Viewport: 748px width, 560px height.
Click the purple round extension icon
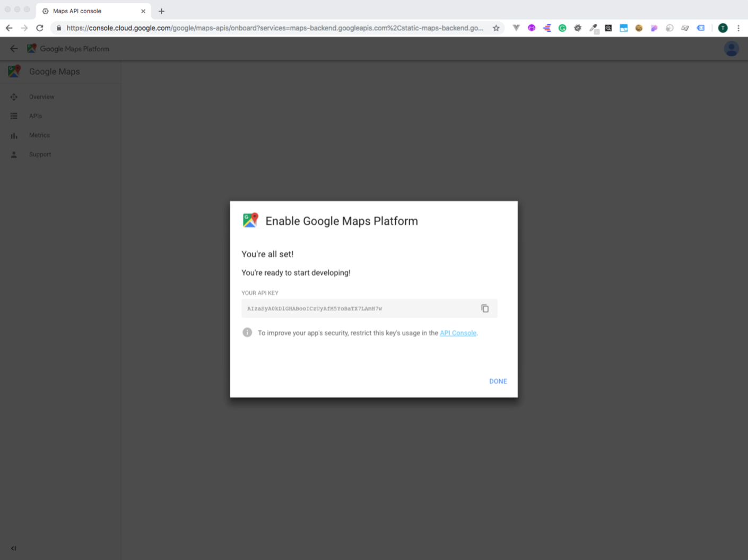pyautogui.click(x=532, y=28)
